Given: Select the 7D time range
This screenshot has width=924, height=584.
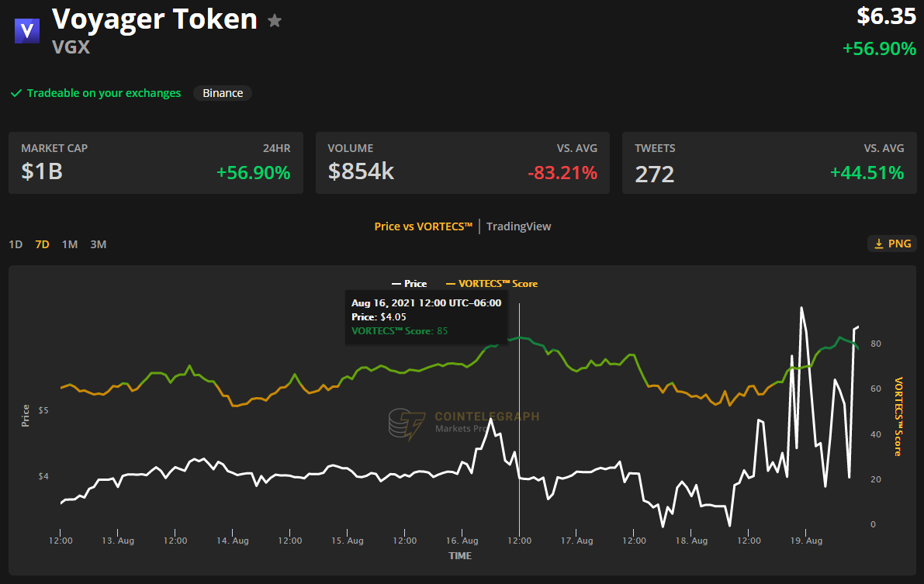Looking at the screenshot, I should pyautogui.click(x=42, y=244).
